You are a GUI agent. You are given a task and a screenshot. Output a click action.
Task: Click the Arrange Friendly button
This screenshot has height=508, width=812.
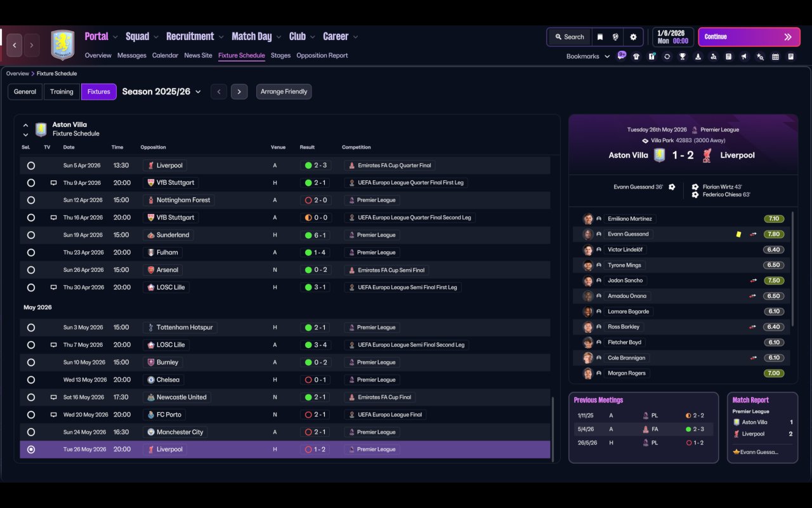[284, 91]
